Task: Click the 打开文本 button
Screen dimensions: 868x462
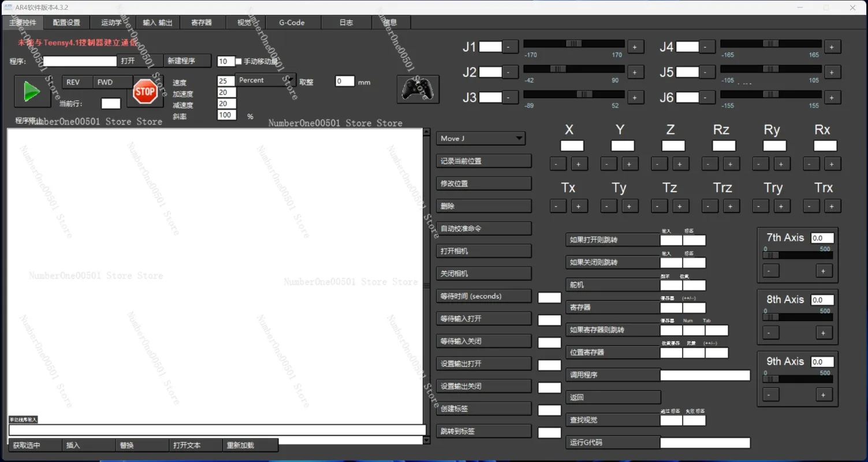Action: (x=196, y=445)
